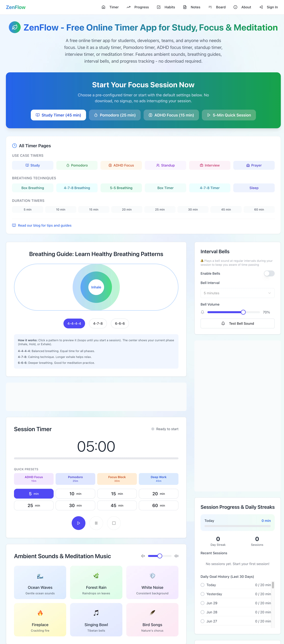Click the session timer progress bar

(96, 458)
